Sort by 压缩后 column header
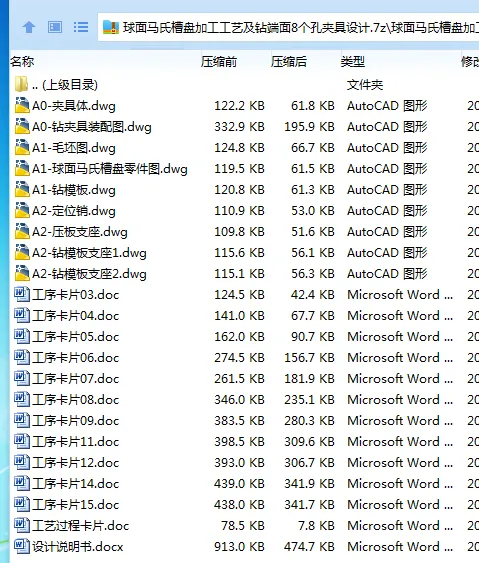Image resolution: width=479 pixels, height=563 pixels. 289,62
